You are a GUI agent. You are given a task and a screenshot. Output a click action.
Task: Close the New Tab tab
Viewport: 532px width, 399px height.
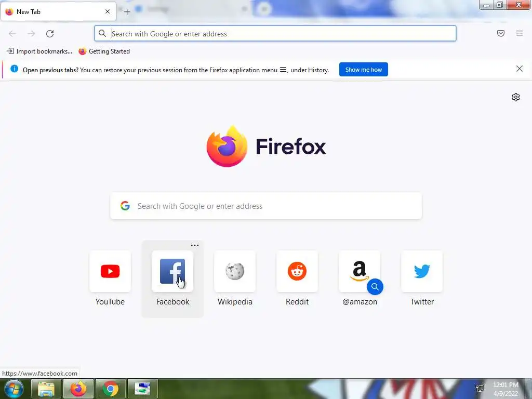(108, 11)
